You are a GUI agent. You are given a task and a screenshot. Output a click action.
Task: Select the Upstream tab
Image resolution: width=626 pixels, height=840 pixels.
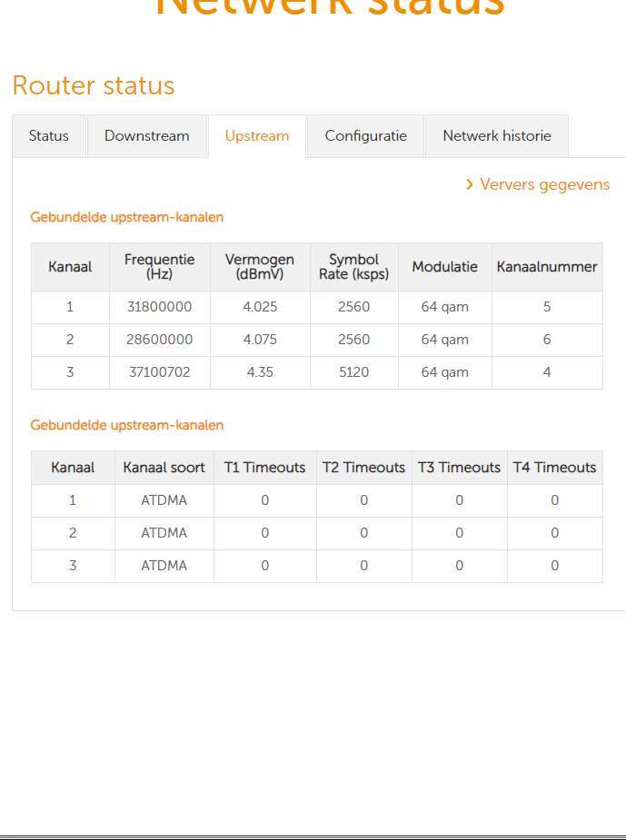click(257, 136)
